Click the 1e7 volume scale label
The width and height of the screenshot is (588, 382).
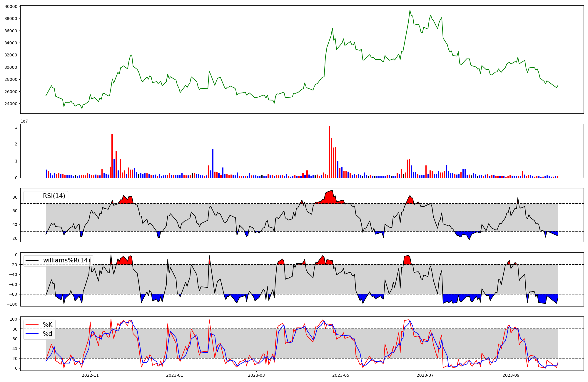24,121
